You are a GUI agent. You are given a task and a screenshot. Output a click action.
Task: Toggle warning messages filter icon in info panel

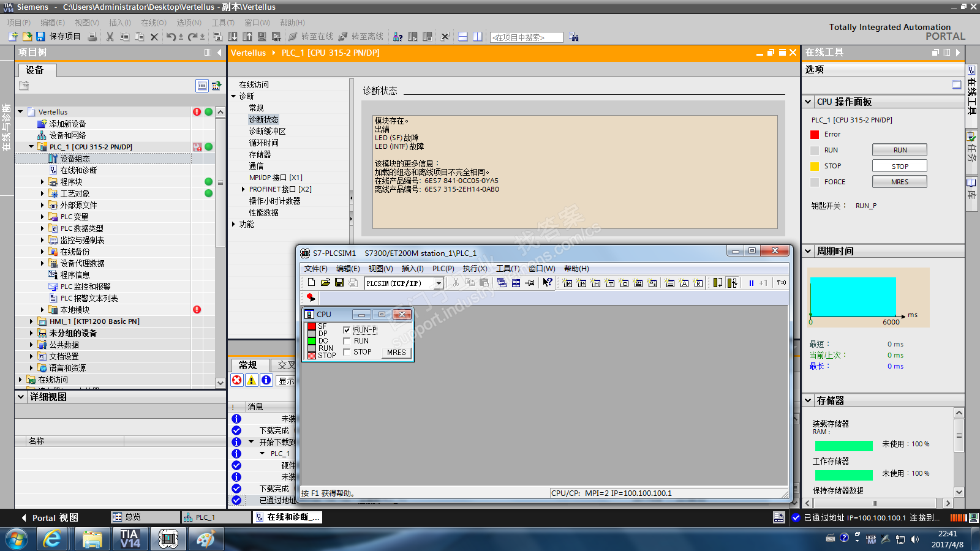(252, 380)
